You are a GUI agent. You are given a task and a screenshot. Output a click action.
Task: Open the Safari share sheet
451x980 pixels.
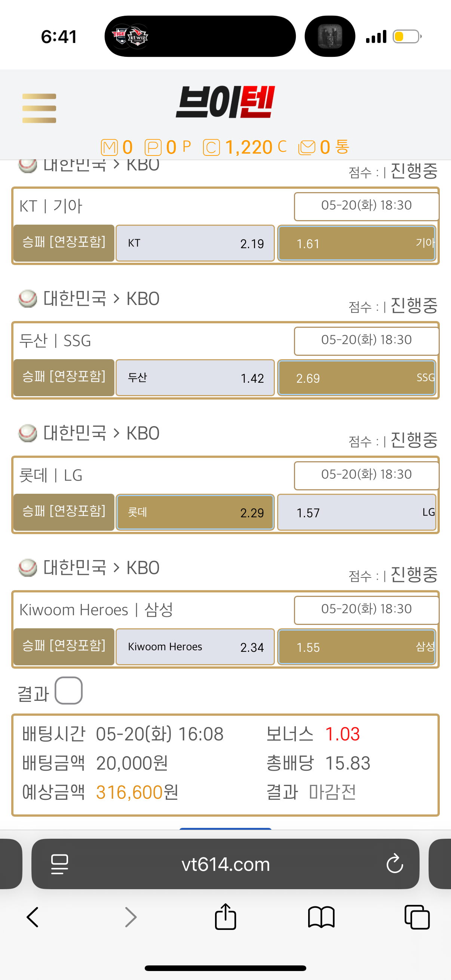pos(225,917)
